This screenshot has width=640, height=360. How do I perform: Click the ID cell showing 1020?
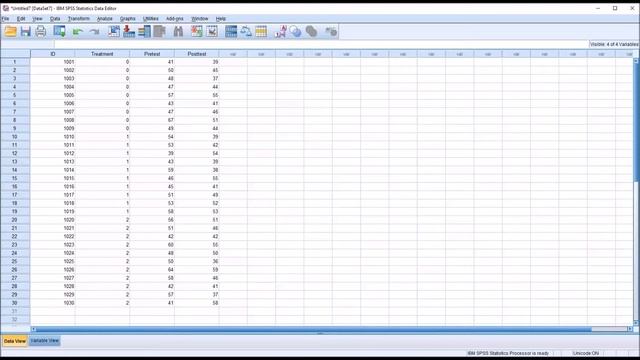[53, 220]
